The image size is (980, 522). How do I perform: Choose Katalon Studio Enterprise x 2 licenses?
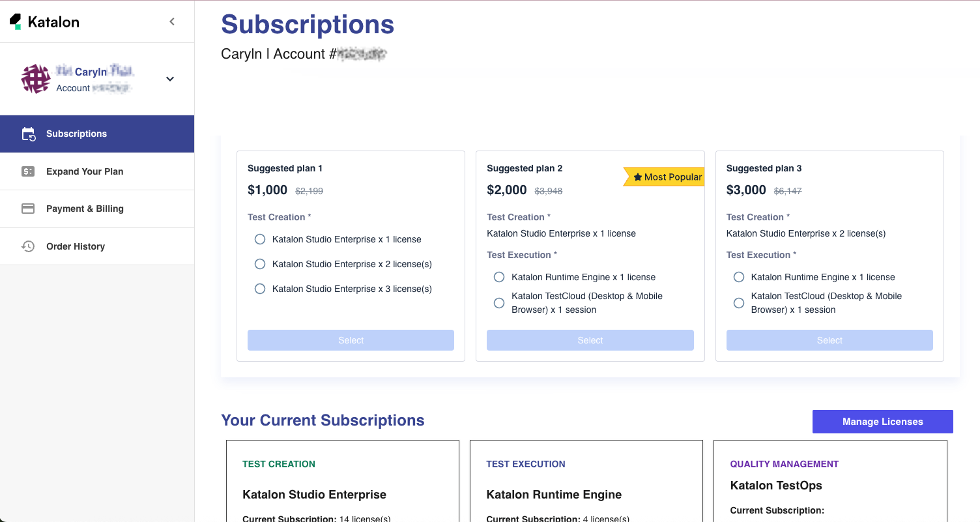click(x=260, y=264)
